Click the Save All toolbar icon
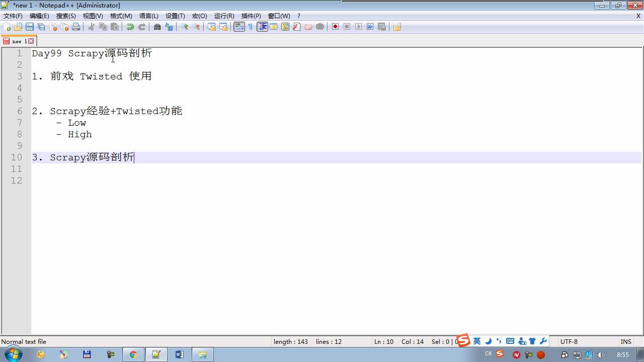The width and height of the screenshot is (644, 362). pyautogui.click(x=41, y=27)
